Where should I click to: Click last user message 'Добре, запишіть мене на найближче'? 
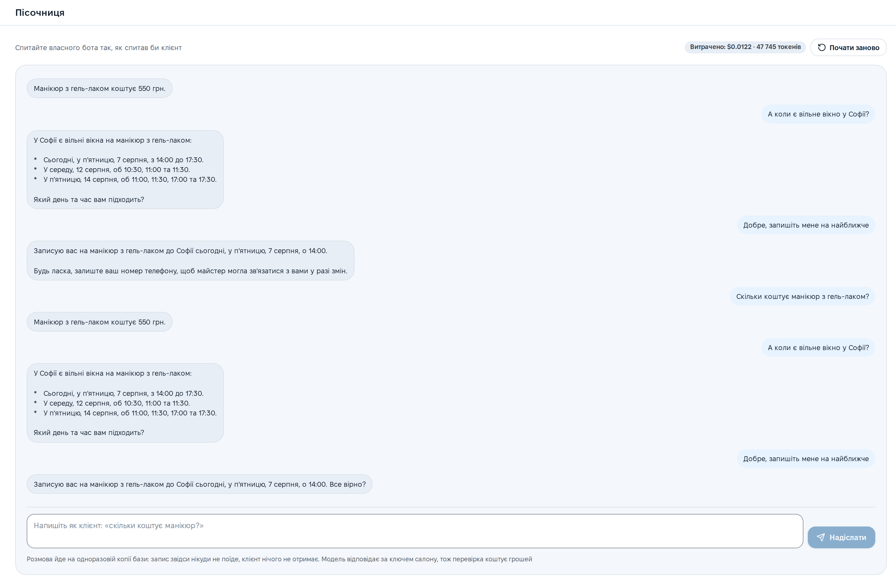806,459
